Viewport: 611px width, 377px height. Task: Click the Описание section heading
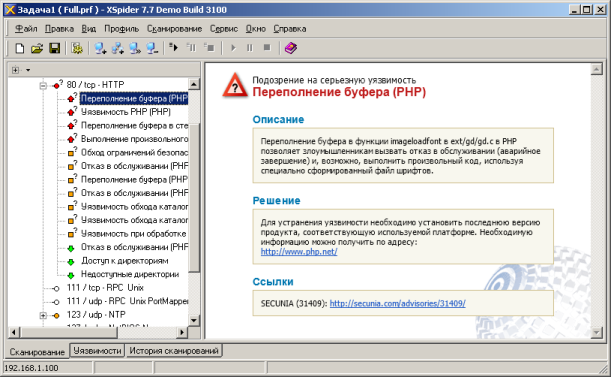[x=278, y=119]
